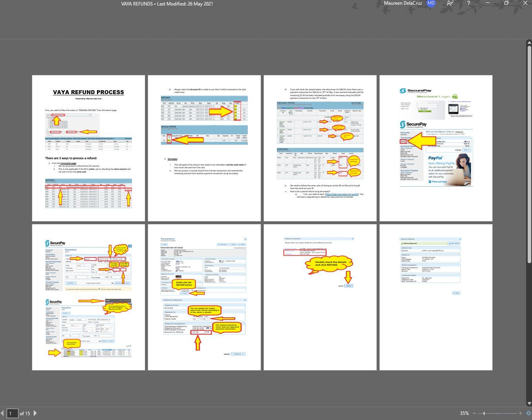
Task: Click 'There are 3 ways to process a refund' text
Action: [x=71, y=158]
